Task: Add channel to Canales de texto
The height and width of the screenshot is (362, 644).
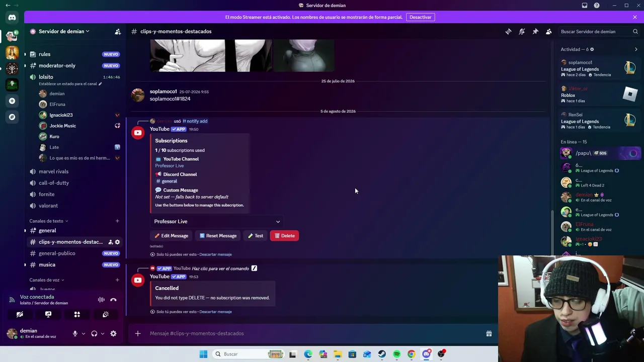Action: (x=117, y=221)
